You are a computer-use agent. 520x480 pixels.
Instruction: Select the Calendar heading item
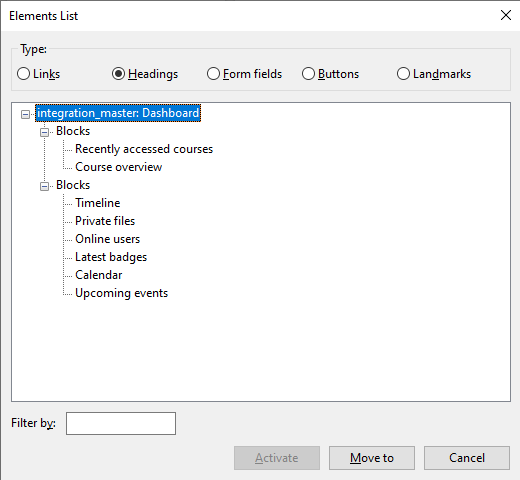[x=99, y=275]
